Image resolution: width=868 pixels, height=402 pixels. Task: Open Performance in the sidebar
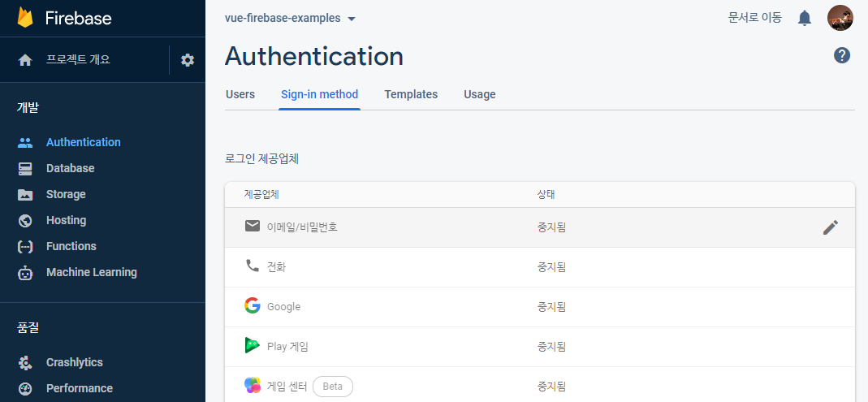pos(79,389)
